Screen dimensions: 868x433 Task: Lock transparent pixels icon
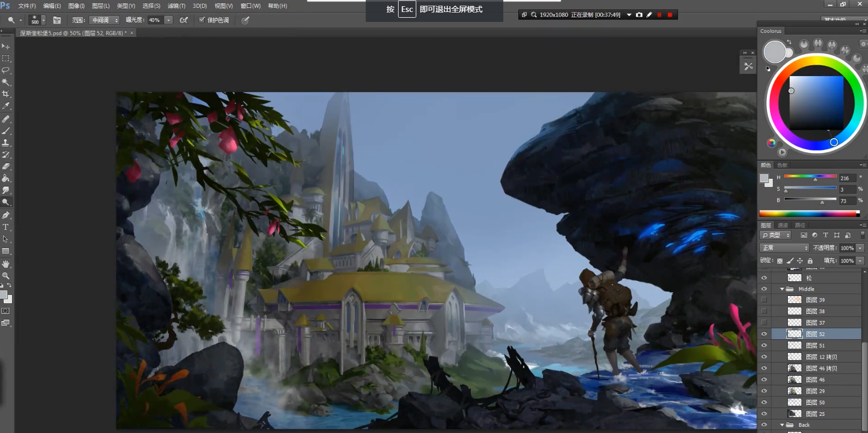(780, 261)
